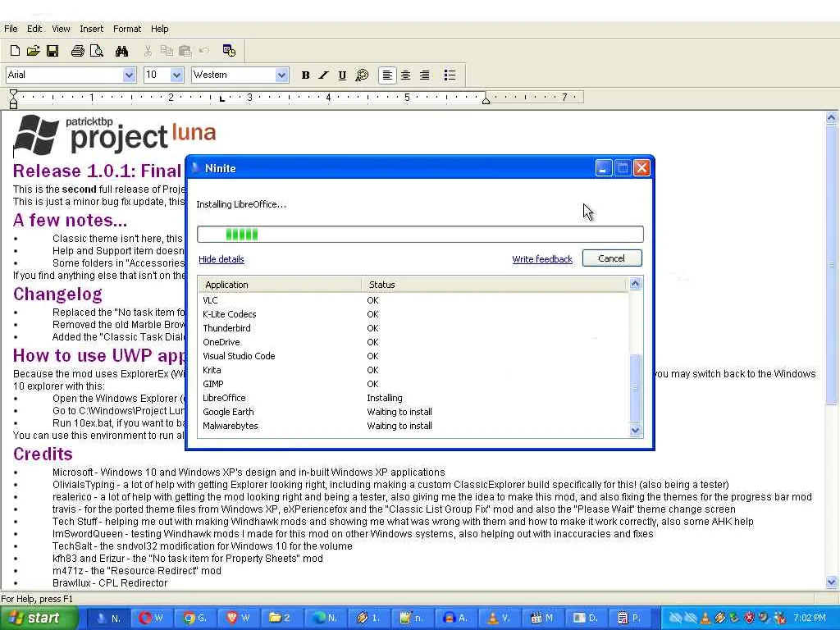Click Write feedback link in Ninite
This screenshot has height=630, width=840.
(542, 259)
